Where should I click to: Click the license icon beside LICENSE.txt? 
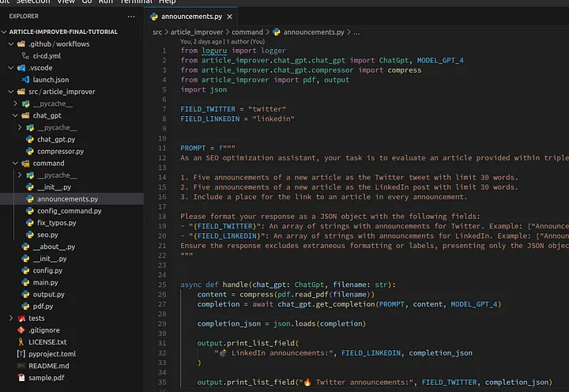tap(21, 342)
